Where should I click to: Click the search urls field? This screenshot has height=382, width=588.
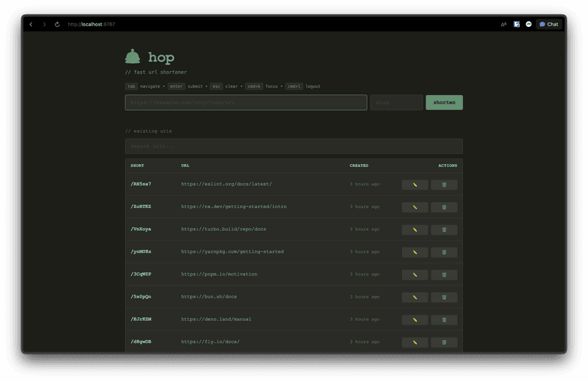click(x=293, y=146)
